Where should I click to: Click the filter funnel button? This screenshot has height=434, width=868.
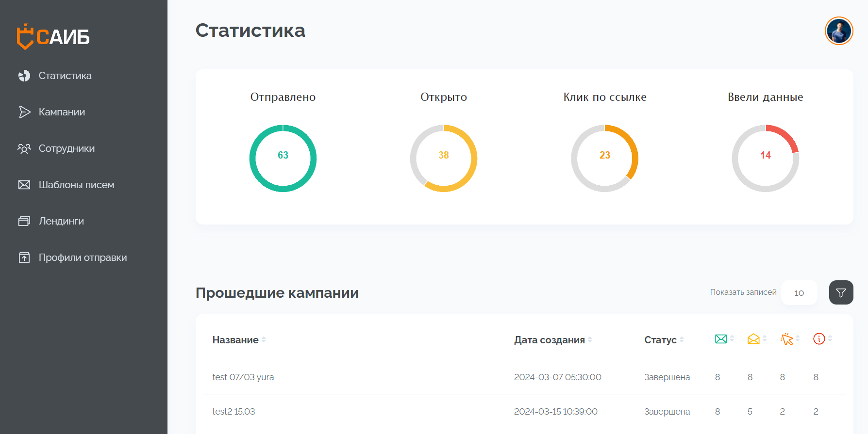pyautogui.click(x=841, y=292)
